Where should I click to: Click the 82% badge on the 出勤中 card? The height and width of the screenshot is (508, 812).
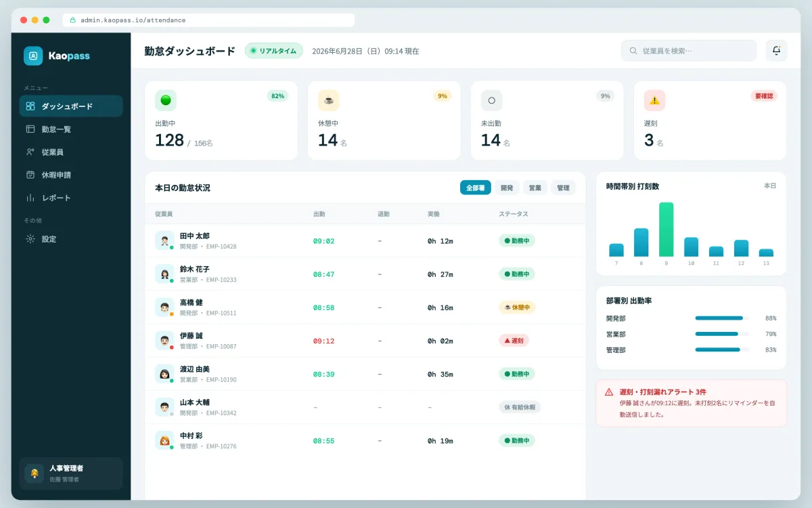[x=277, y=96]
